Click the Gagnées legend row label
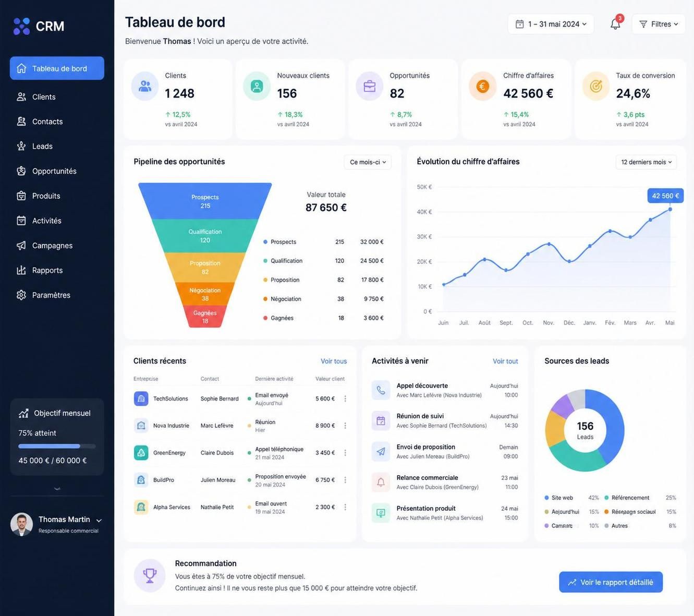 (282, 318)
